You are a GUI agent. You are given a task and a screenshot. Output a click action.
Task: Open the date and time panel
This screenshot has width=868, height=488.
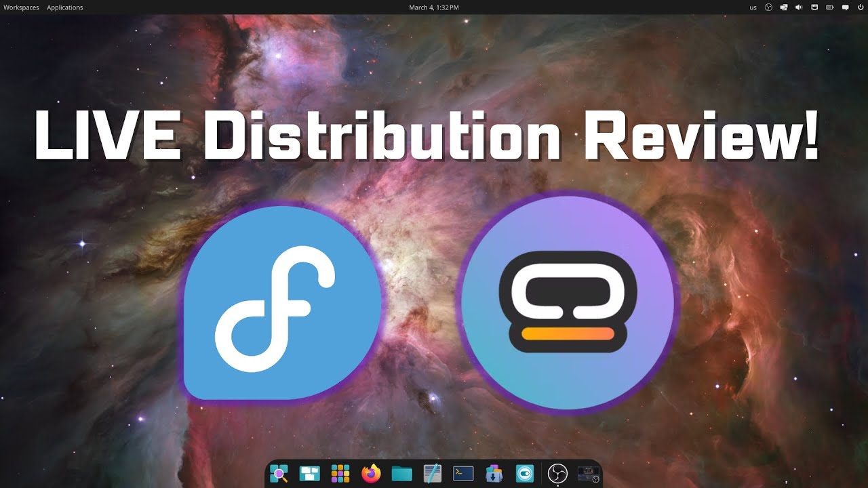pyautogui.click(x=434, y=7)
